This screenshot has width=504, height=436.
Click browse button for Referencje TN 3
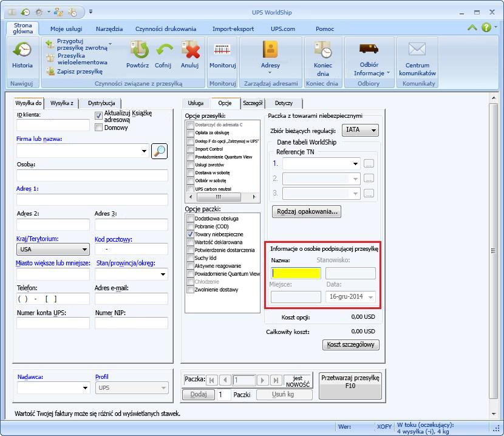[x=369, y=193]
